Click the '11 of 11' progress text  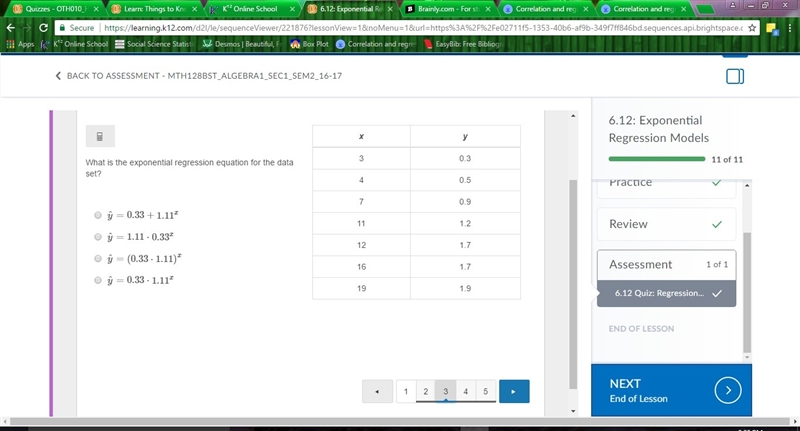pyautogui.click(x=727, y=160)
